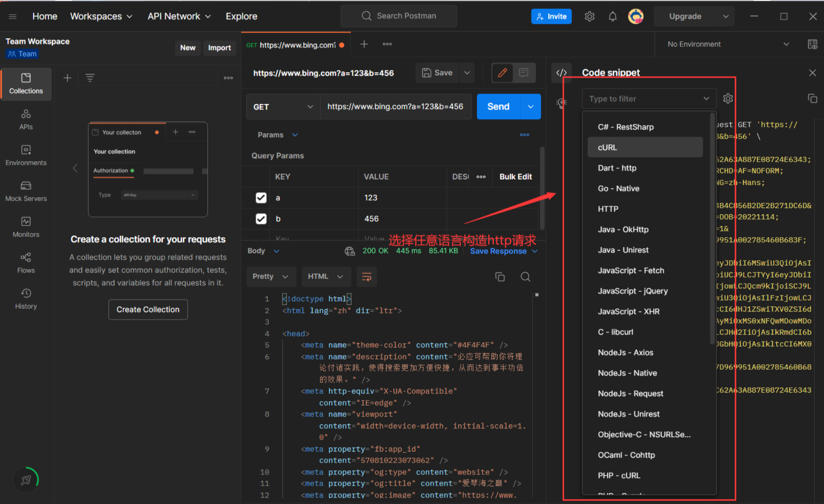Search within the response body
824x504 pixels.
pyautogui.click(x=525, y=277)
